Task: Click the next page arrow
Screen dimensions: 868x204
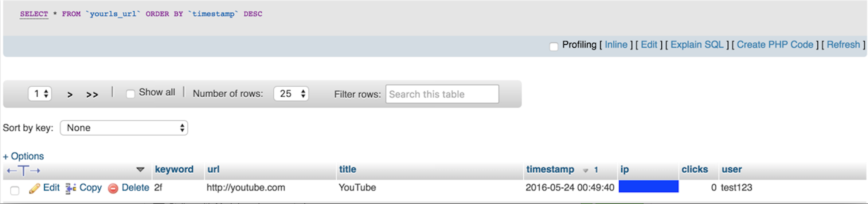Action: (x=70, y=95)
